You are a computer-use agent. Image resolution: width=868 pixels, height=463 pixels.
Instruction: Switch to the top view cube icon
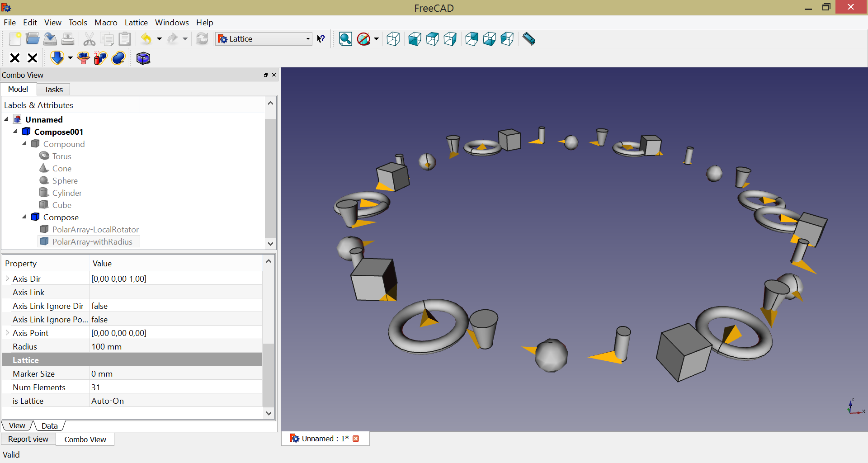pos(432,39)
